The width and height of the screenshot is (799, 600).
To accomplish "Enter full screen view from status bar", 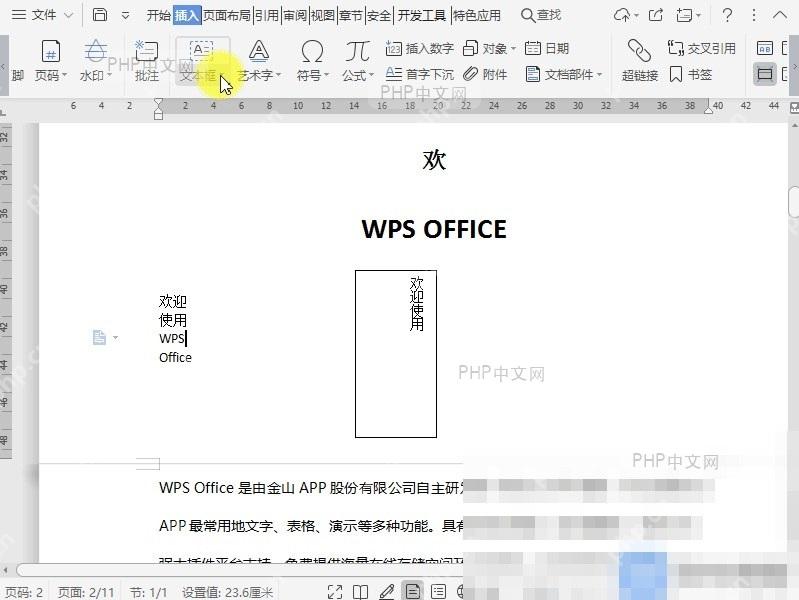I will pyautogui.click(x=335, y=592).
